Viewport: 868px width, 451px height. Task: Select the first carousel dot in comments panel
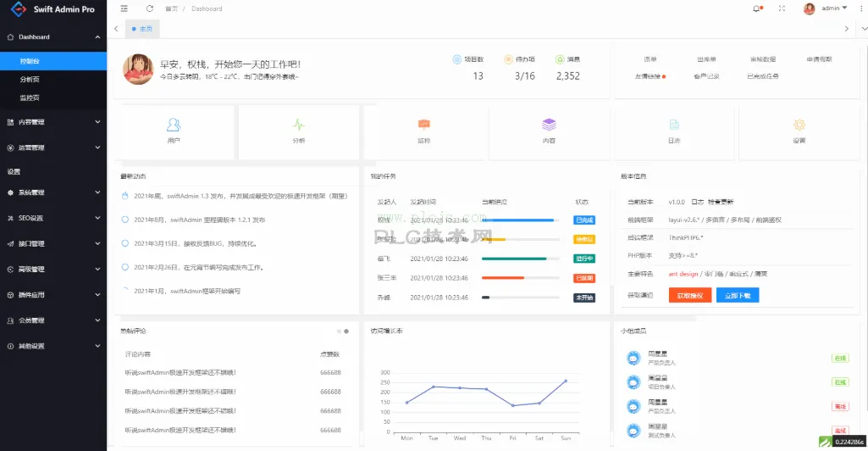[x=339, y=331]
